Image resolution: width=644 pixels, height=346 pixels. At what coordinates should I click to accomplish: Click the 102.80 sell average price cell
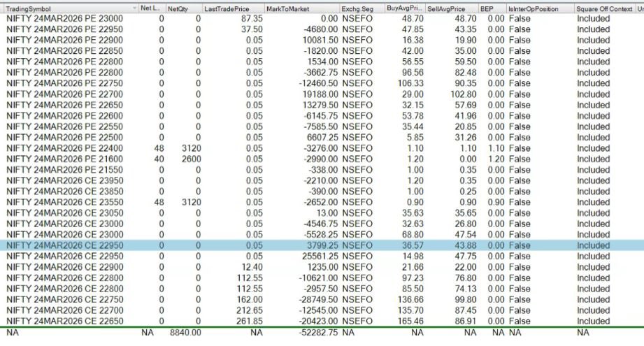click(464, 94)
